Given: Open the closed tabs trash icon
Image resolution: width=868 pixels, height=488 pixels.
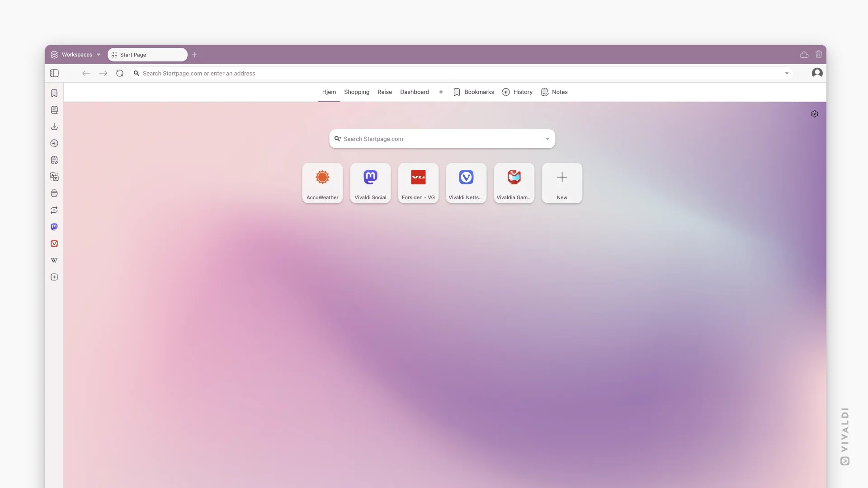Looking at the screenshot, I should coord(818,55).
